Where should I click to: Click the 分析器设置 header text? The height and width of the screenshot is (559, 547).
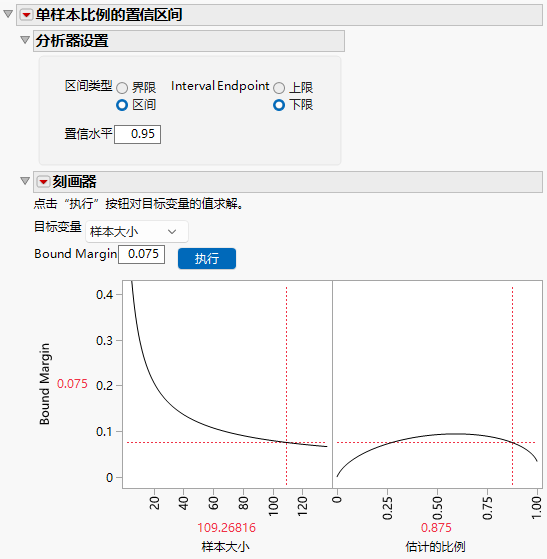[72, 41]
